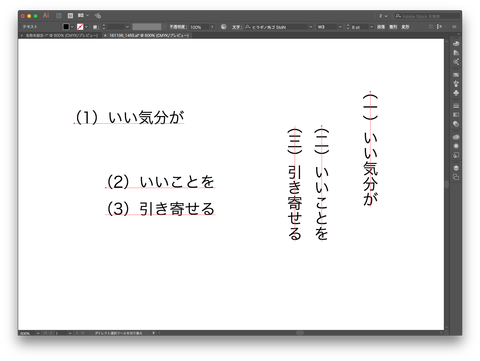
Task: Click the GPU performance rocket icon
Action: (98, 15)
